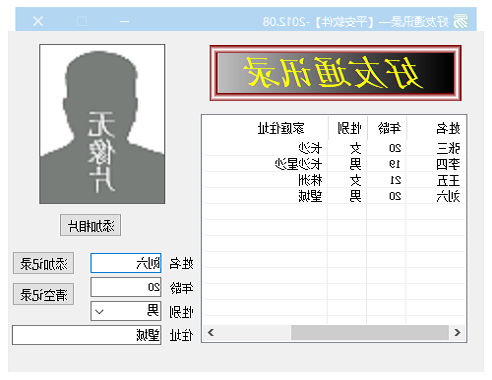Screen dimensions: 492x380
Task: Select the 王五 row name cell
Action: pos(448,180)
